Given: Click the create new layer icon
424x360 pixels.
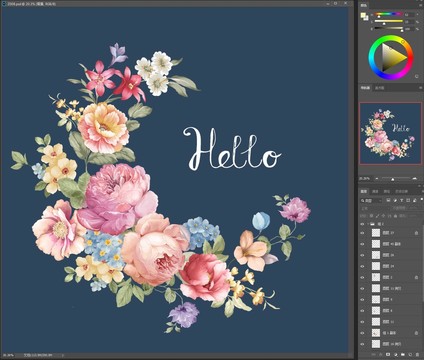Looking at the screenshot, I should 410,355.
